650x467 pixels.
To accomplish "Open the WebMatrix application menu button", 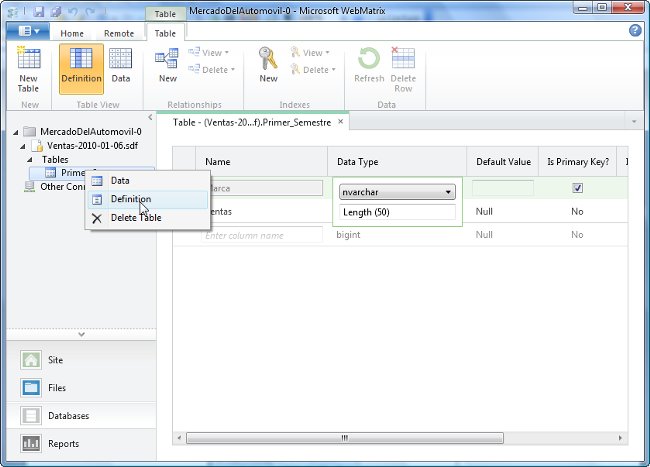I will (28, 31).
